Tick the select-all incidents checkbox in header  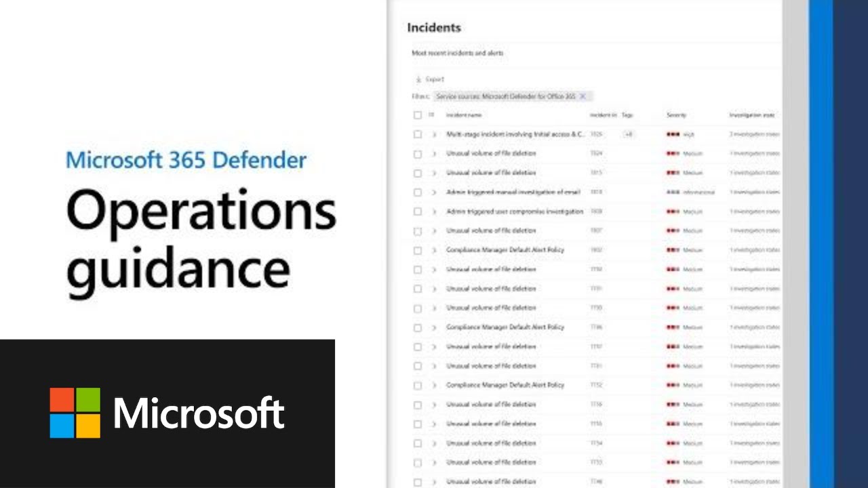[x=418, y=115]
